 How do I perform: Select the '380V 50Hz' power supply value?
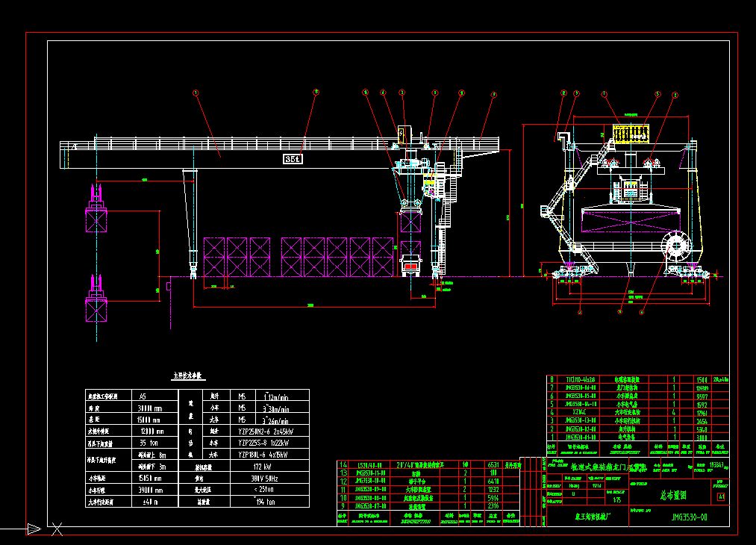pos(265,479)
